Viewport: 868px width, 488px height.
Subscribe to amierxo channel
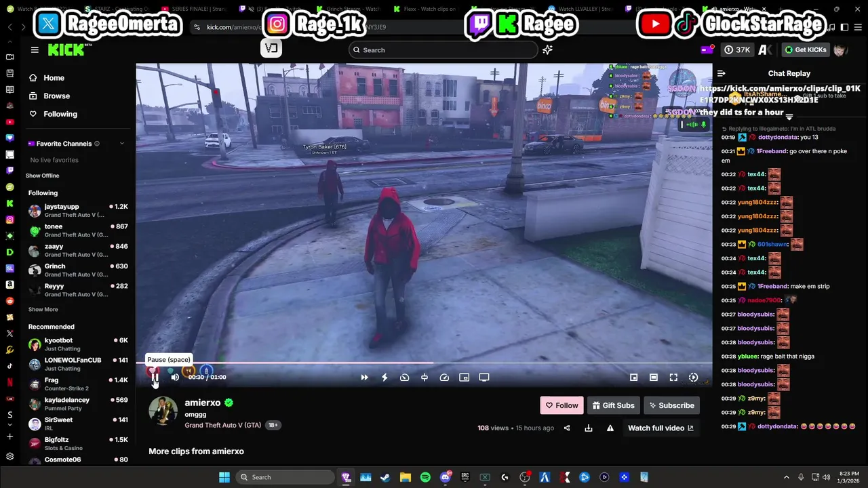tap(671, 405)
